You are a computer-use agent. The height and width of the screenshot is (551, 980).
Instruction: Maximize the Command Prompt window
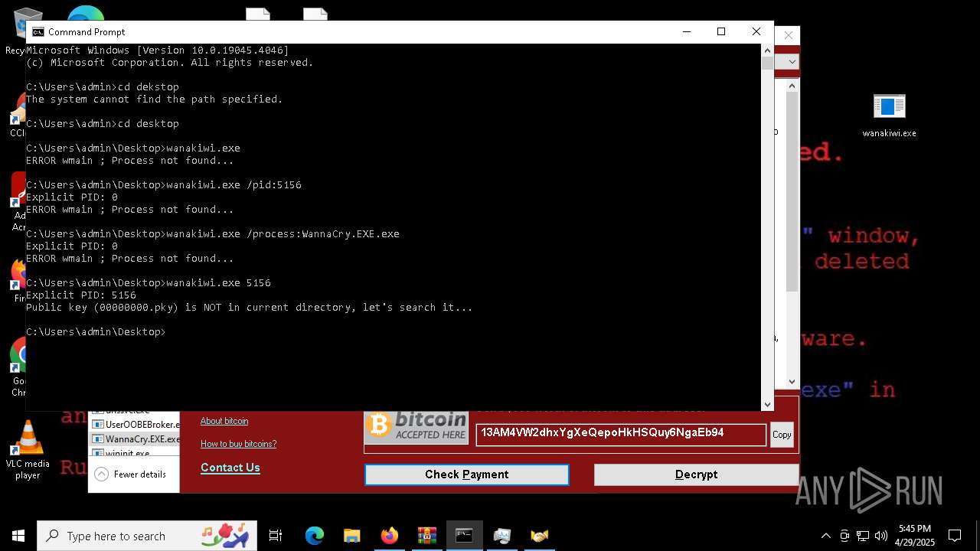(x=721, y=31)
